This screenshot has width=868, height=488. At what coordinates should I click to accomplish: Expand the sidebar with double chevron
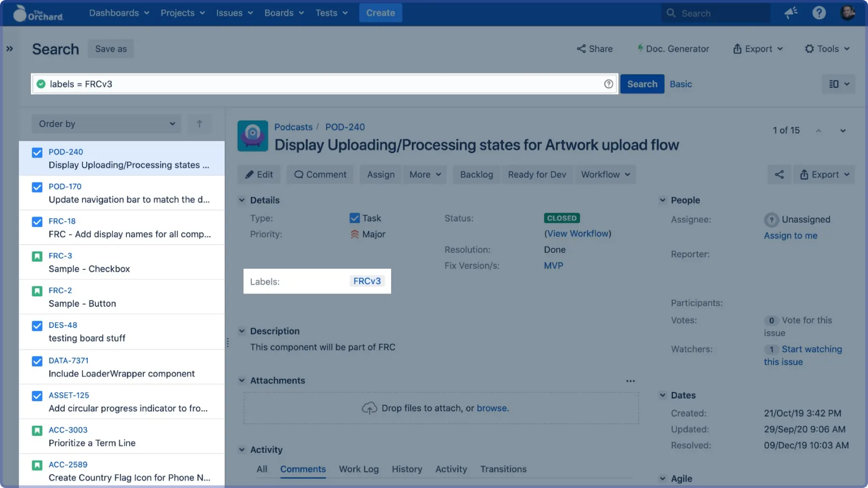coord(10,49)
